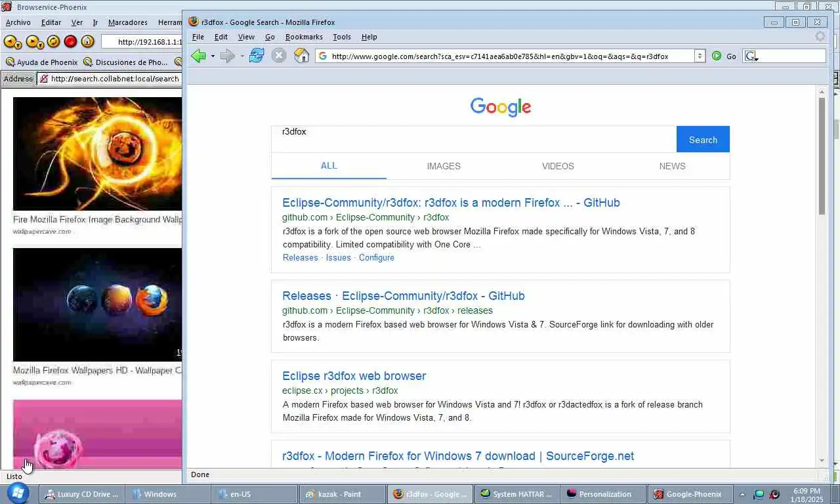This screenshot has height=504, width=840.
Task: Show hidden tray icons arrow
Action: (x=742, y=494)
